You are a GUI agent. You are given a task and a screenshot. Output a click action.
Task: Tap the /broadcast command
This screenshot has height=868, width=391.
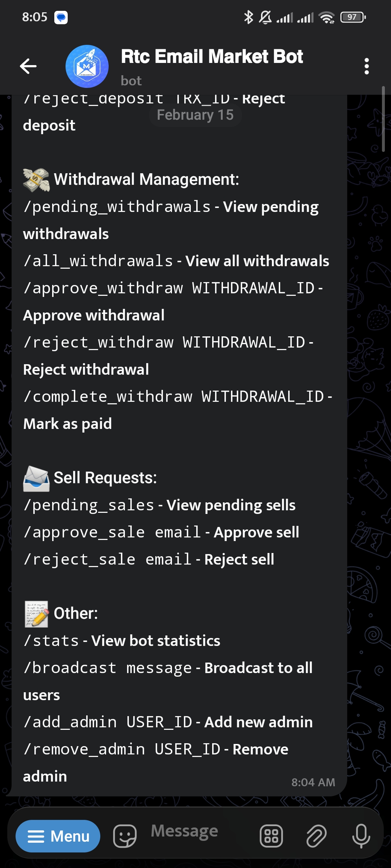[x=70, y=668]
